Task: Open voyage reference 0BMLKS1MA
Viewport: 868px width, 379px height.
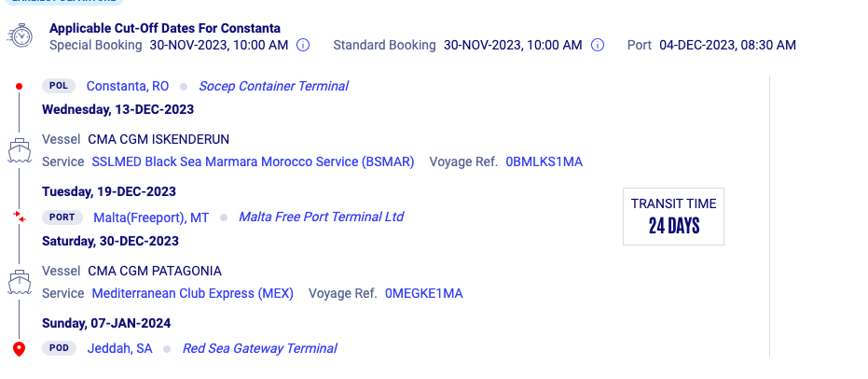Action: pos(544,161)
